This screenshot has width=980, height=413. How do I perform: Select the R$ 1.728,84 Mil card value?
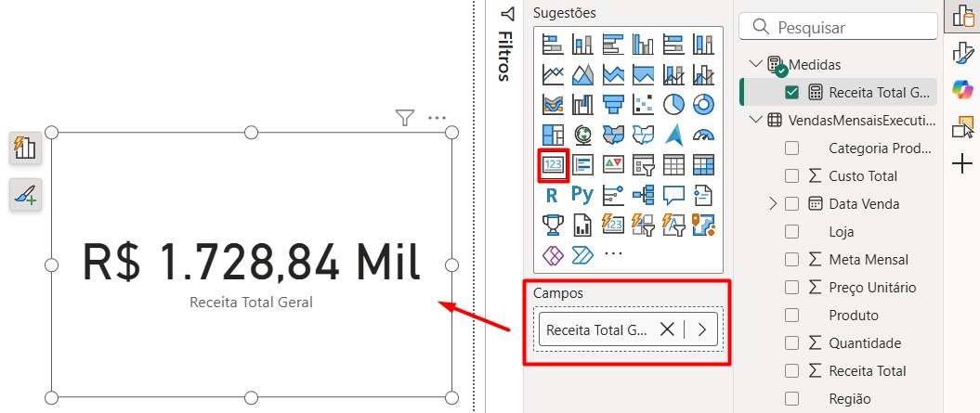251,260
